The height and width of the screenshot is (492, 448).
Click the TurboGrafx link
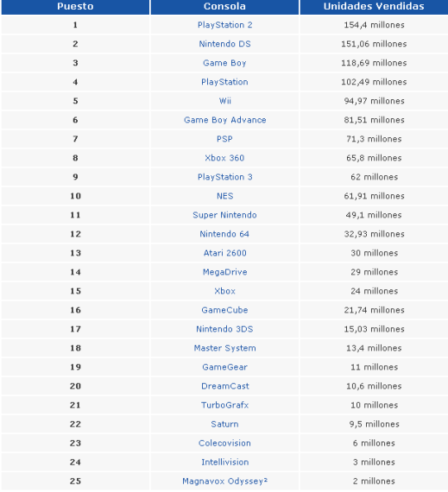pos(225,405)
